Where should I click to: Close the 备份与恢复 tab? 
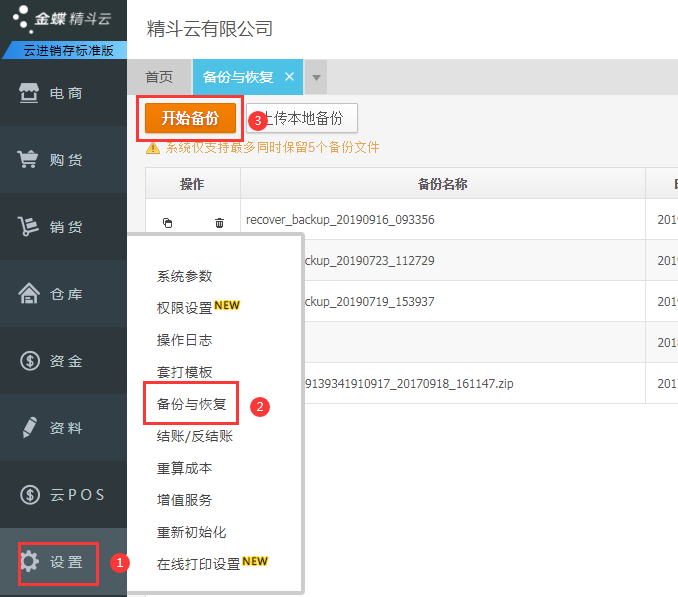(x=290, y=77)
